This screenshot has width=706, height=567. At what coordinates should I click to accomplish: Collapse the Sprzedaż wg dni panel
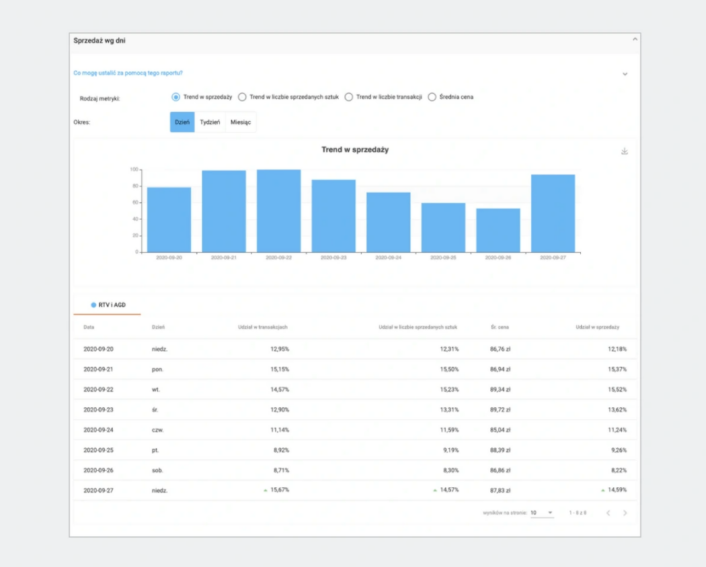[634, 40]
